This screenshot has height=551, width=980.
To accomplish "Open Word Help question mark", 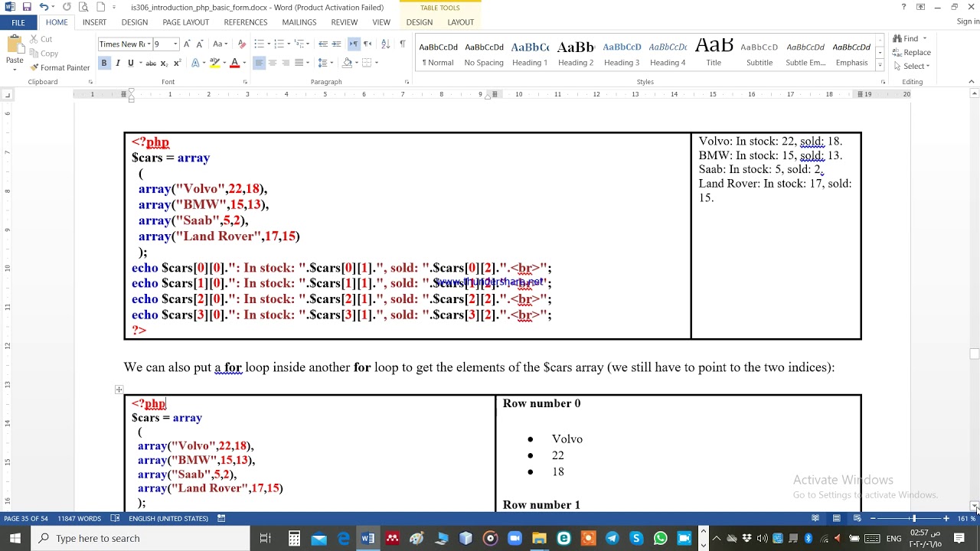I will [903, 7].
